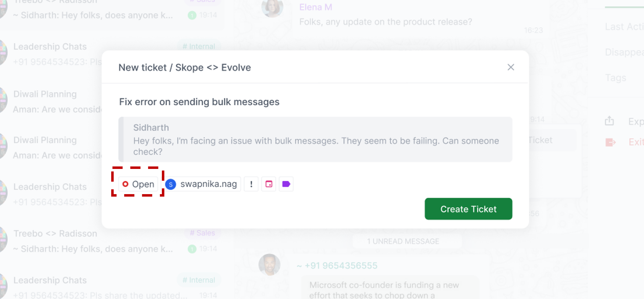
Task: Click the +91 9654356555 sender name
Action: 337,265
